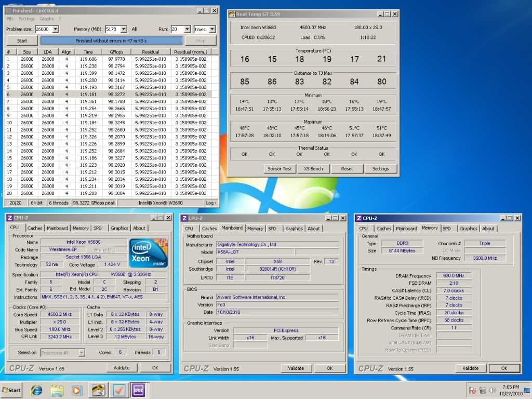Click the Reset button in Real Temp
This screenshot has height=399, width=532.
click(x=347, y=169)
